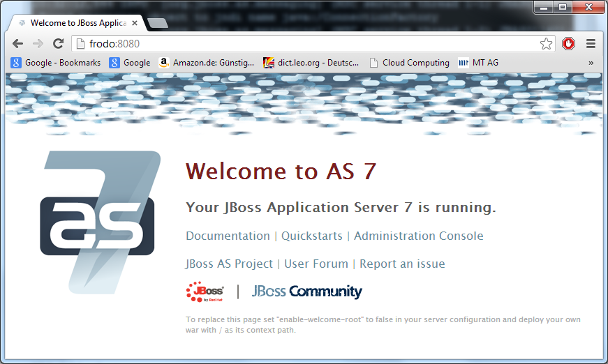608x364 pixels.
Task: Open a new tab
Action: (x=158, y=23)
